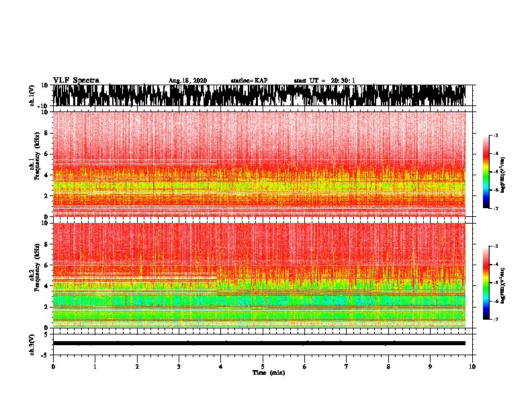Viewport: 532px width, 411px height.
Task: Click the "4" tick on the time axis
Action: (221, 367)
